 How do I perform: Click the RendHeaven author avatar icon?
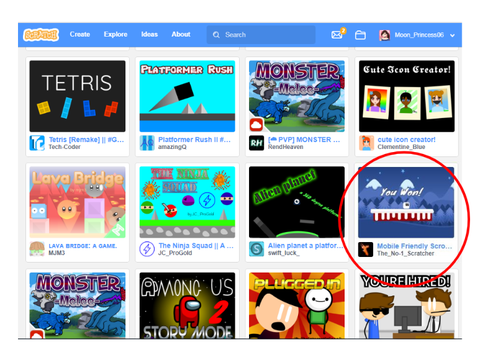256,143
